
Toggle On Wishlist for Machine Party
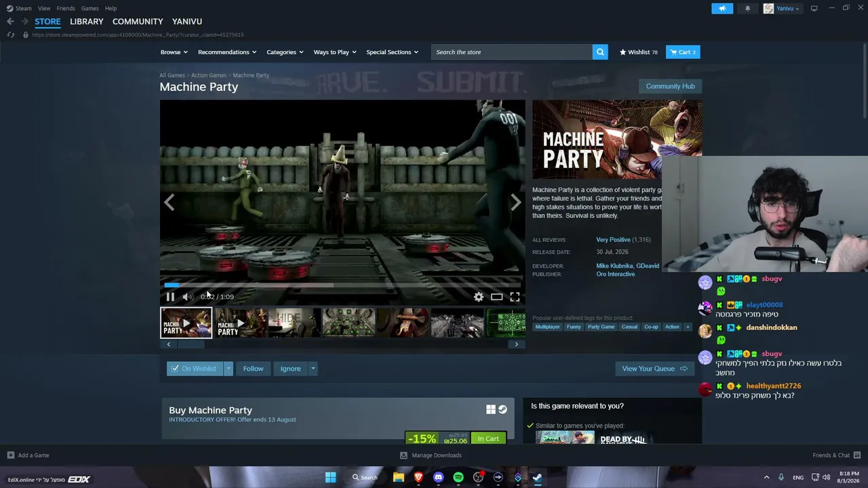pos(195,369)
